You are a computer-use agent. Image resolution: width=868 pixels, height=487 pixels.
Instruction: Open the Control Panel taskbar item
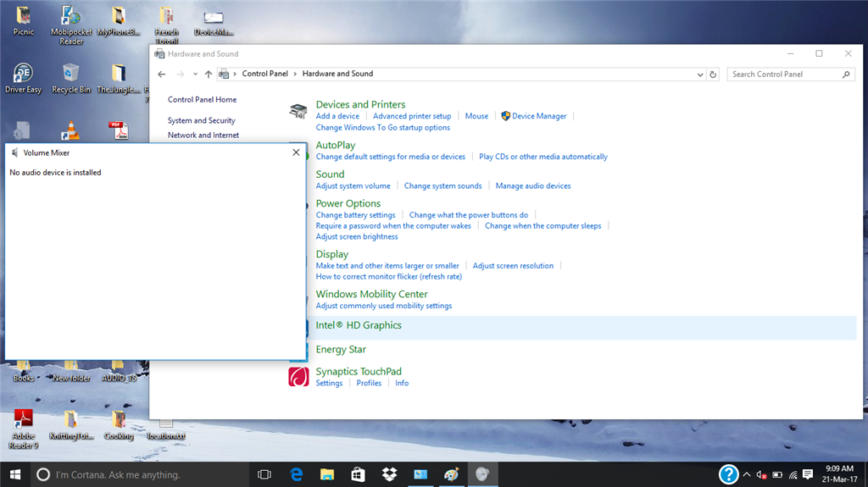point(420,475)
